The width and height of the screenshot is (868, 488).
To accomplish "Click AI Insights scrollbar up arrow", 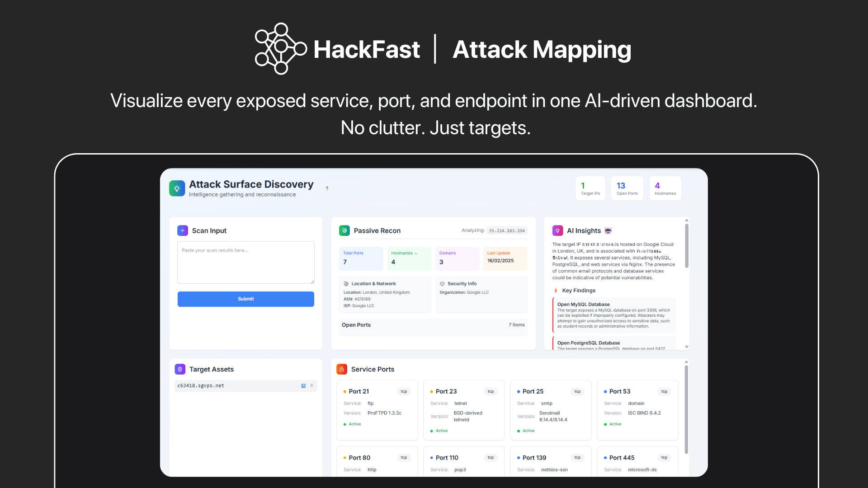I will click(687, 221).
